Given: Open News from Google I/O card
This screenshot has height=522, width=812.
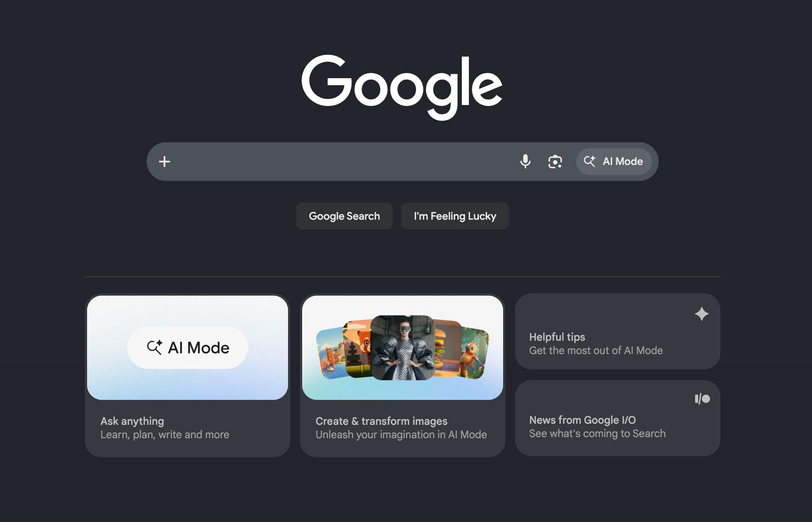Looking at the screenshot, I should click(x=617, y=418).
